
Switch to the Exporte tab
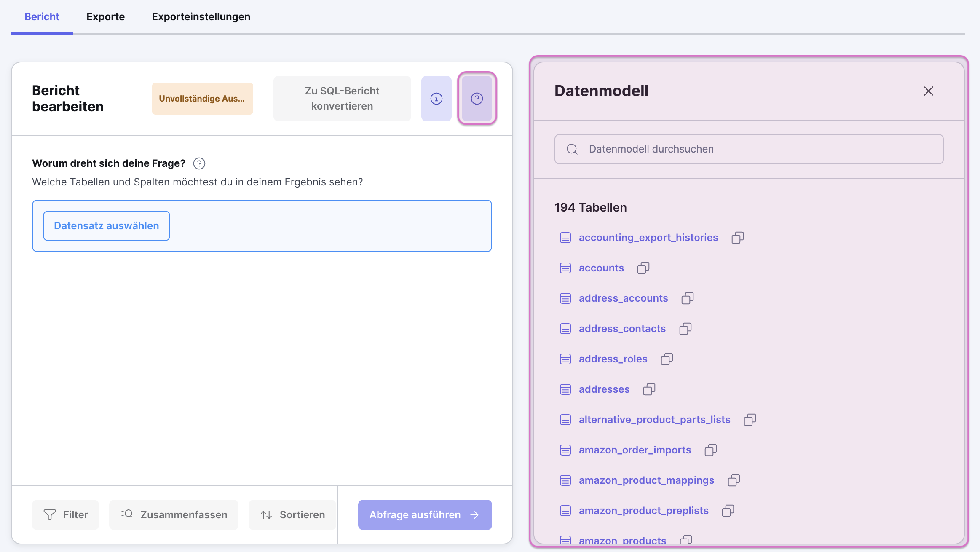[x=105, y=17]
